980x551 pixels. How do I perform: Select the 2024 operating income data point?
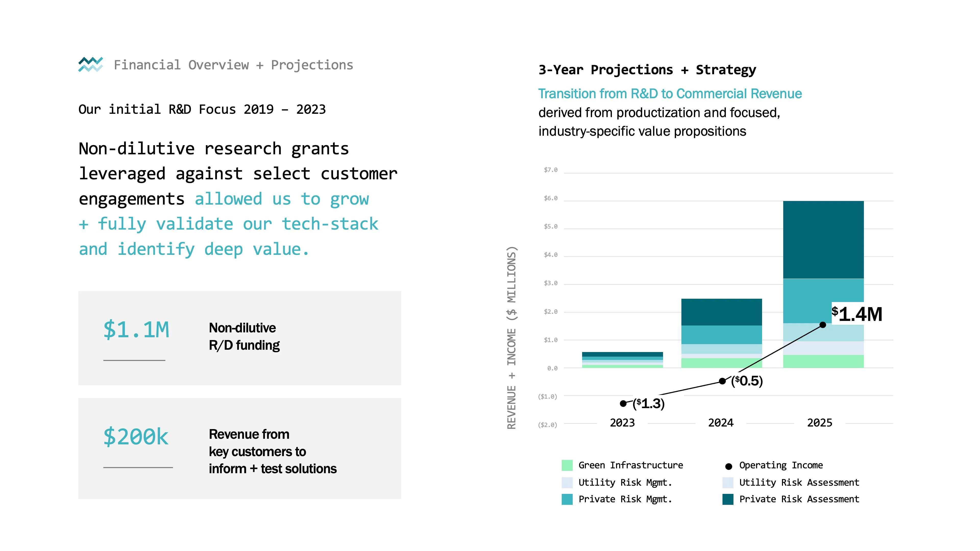pos(722,381)
